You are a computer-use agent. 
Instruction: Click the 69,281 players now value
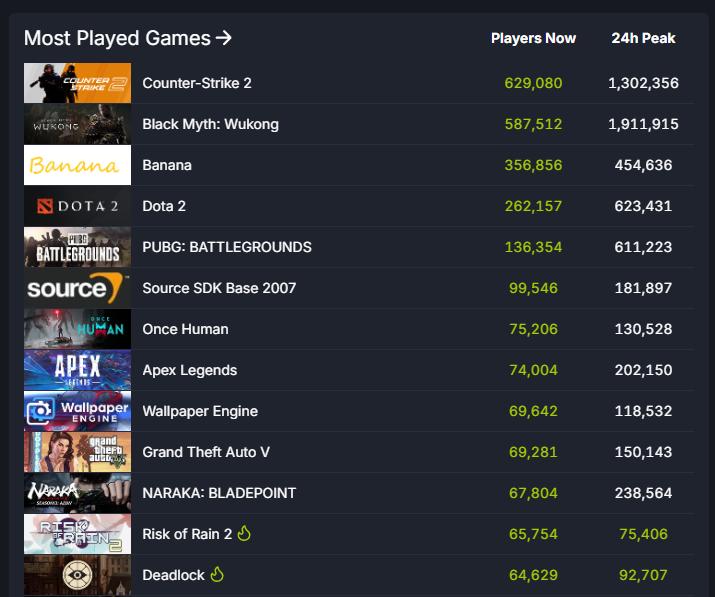[x=534, y=452]
